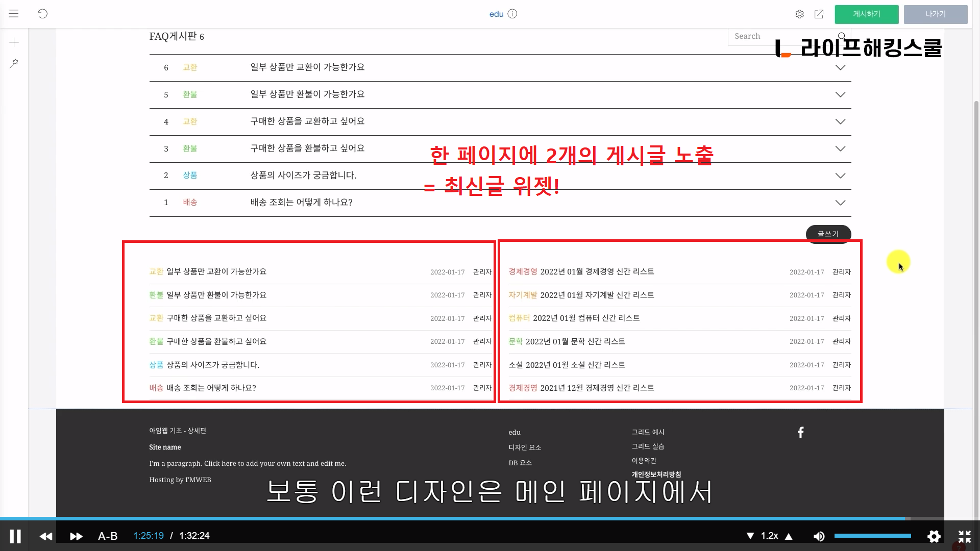
Task: Expand FAQ about 상품의 사이즈가 궁금합니다
Action: point(840,176)
